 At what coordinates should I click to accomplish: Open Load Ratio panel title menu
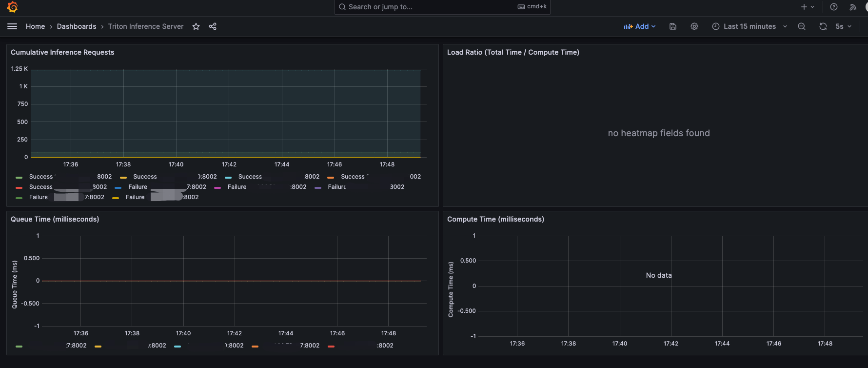(x=513, y=52)
